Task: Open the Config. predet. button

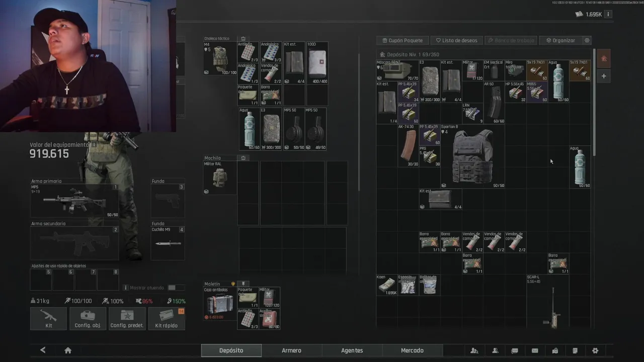Action: click(x=127, y=318)
